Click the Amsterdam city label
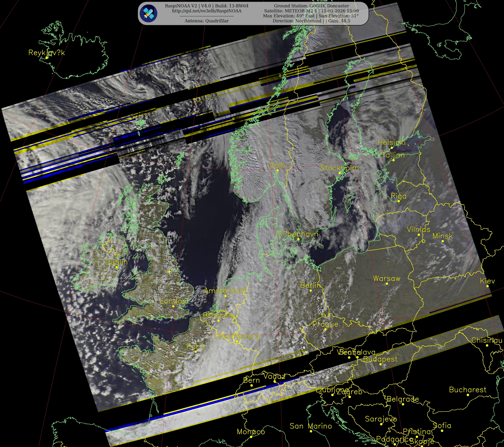 click(x=225, y=291)
